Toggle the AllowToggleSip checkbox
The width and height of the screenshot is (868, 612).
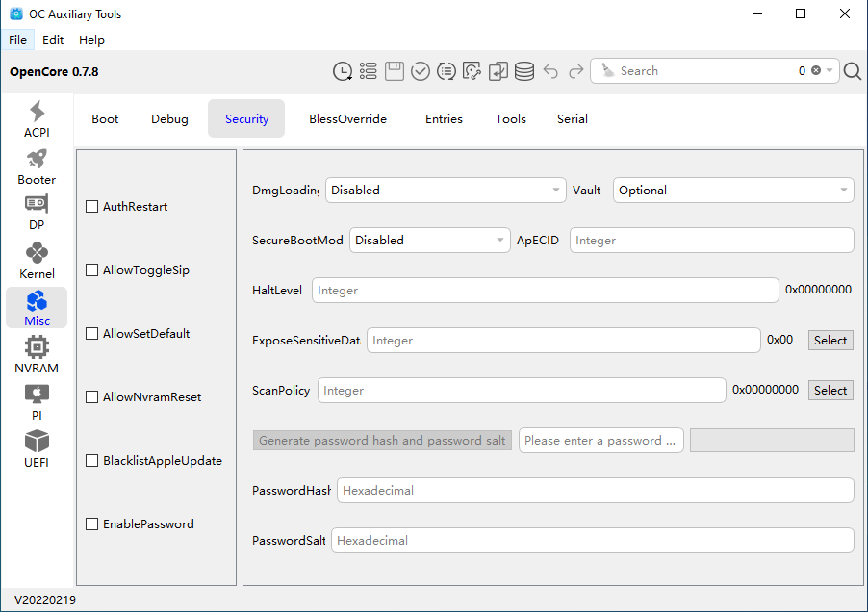92,270
